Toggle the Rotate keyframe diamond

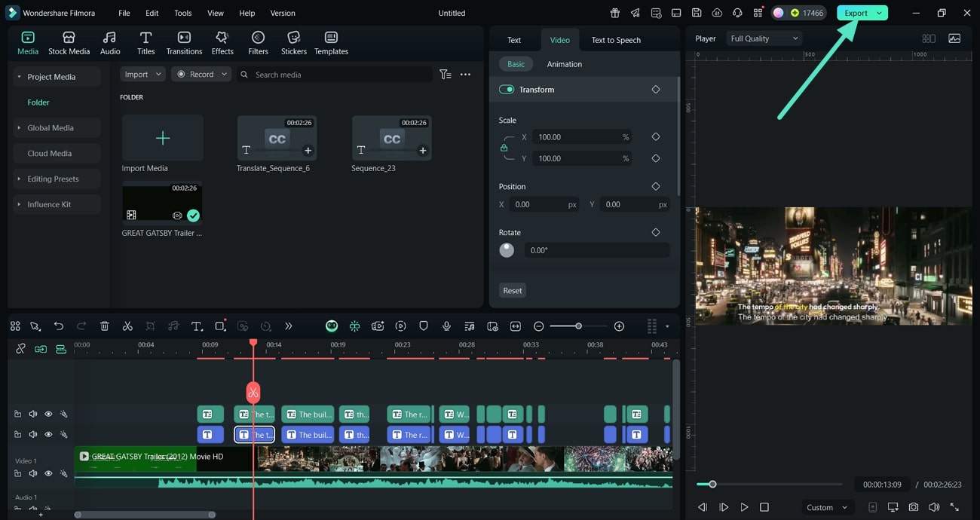(656, 232)
